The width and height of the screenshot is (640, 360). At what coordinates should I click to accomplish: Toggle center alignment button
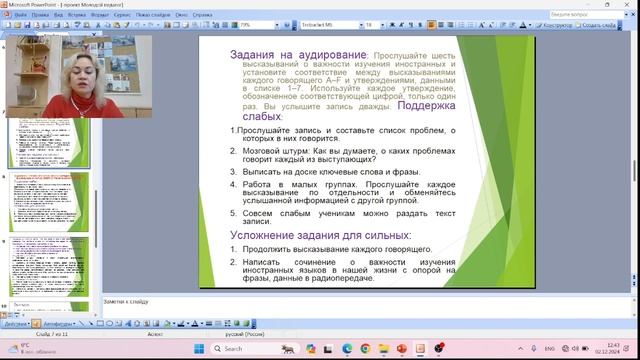[440, 25]
